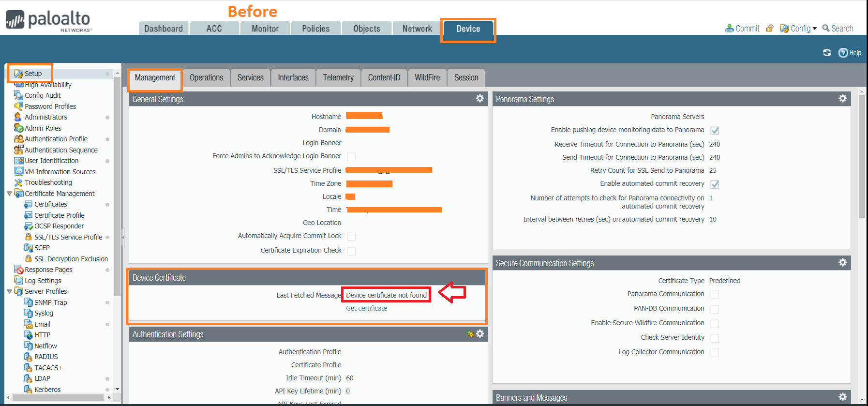This screenshot has height=406, width=868.
Task: Toggle PAN-DB Communication checkbox
Action: click(x=715, y=309)
